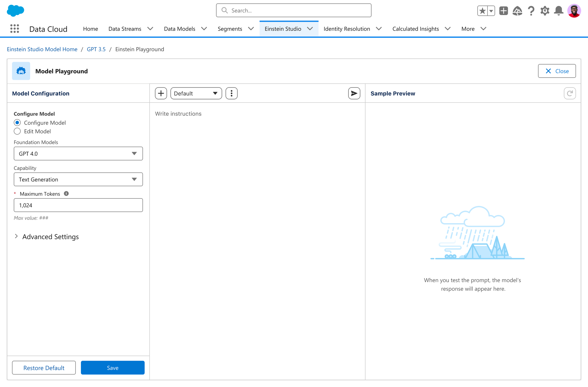
Task: Click the add prompt plus button
Action: [x=161, y=93]
